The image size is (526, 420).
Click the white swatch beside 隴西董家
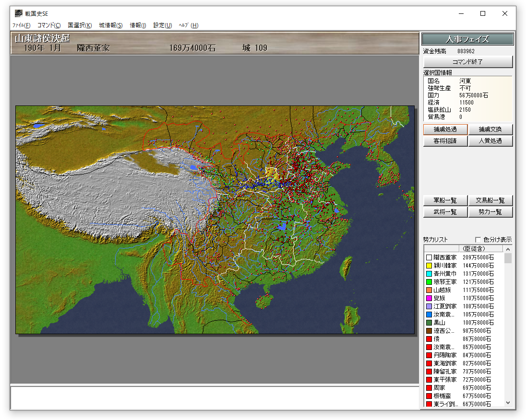tap(429, 257)
